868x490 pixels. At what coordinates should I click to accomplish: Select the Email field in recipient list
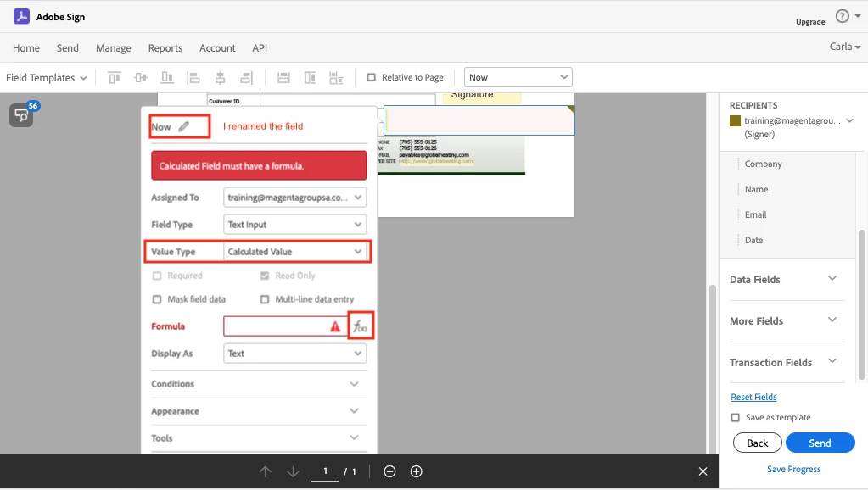click(756, 214)
